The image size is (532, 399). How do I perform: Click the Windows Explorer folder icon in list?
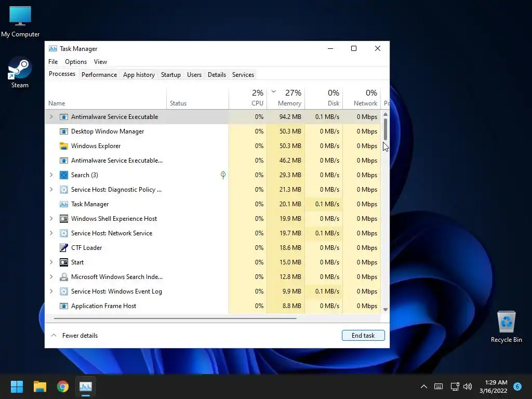point(64,146)
